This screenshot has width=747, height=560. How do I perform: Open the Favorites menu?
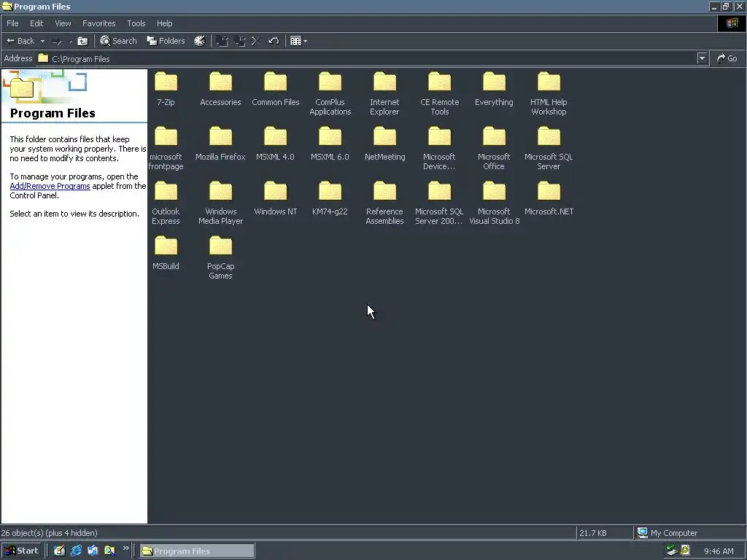(x=99, y=23)
